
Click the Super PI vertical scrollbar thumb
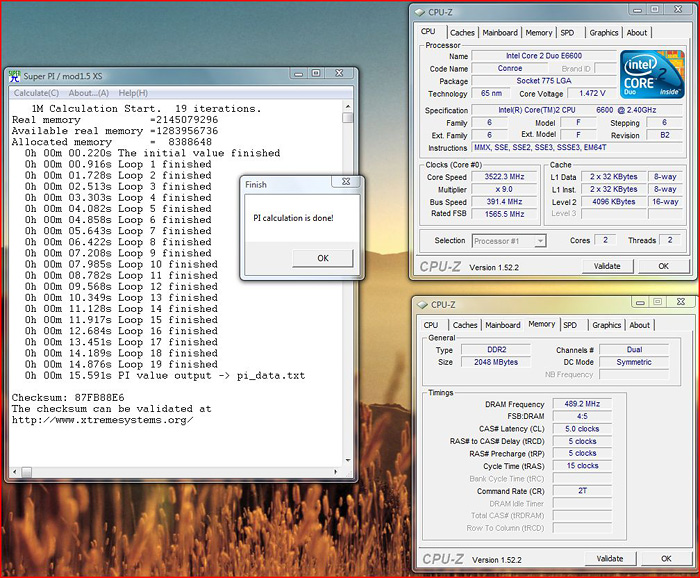(x=347, y=117)
